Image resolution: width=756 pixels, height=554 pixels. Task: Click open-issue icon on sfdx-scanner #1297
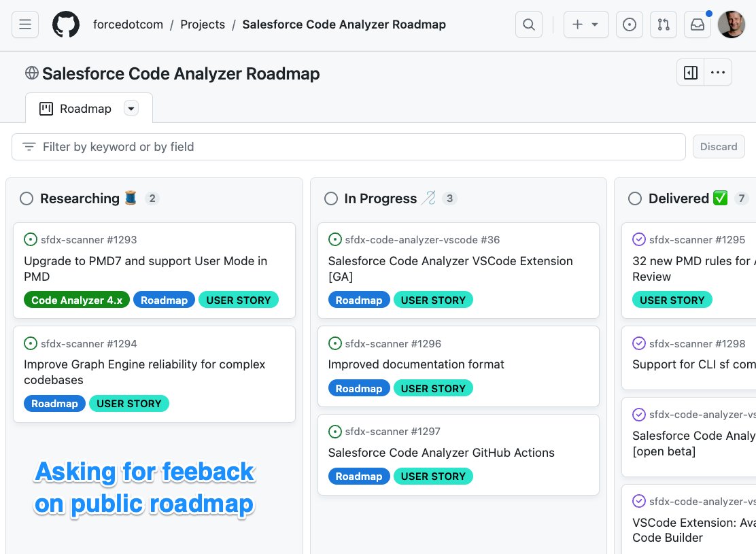[x=334, y=431]
